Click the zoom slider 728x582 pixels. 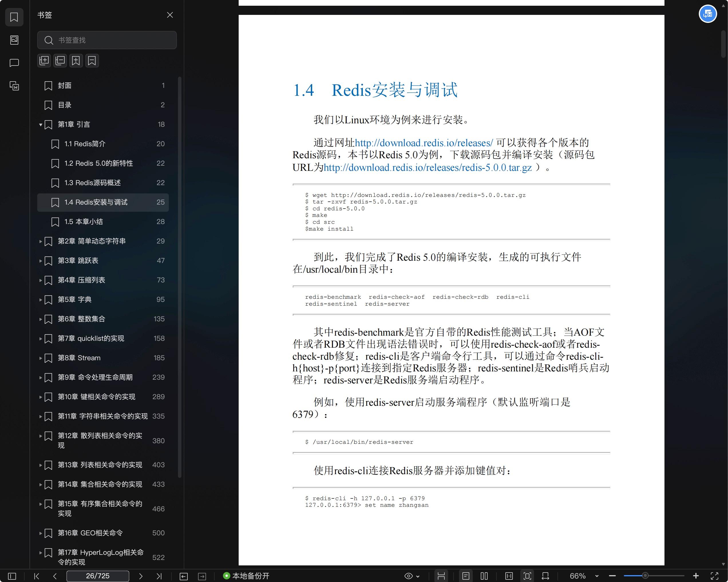tap(654, 576)
